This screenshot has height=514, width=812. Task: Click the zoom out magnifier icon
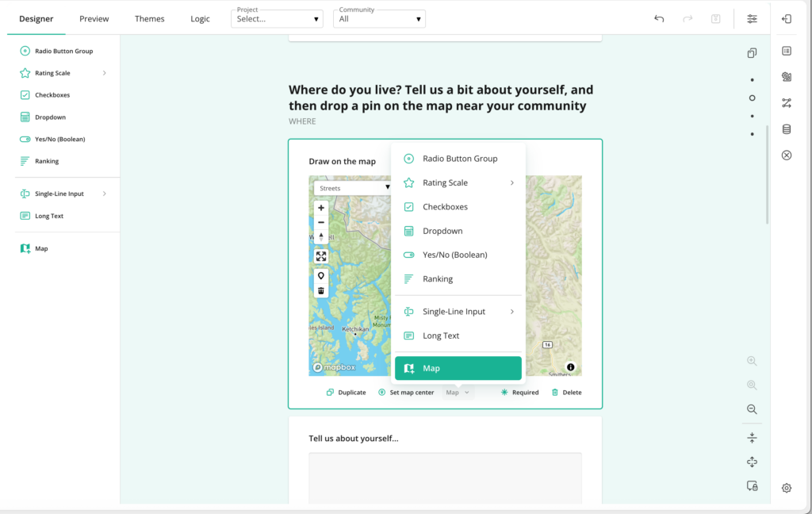click(752, 409)
